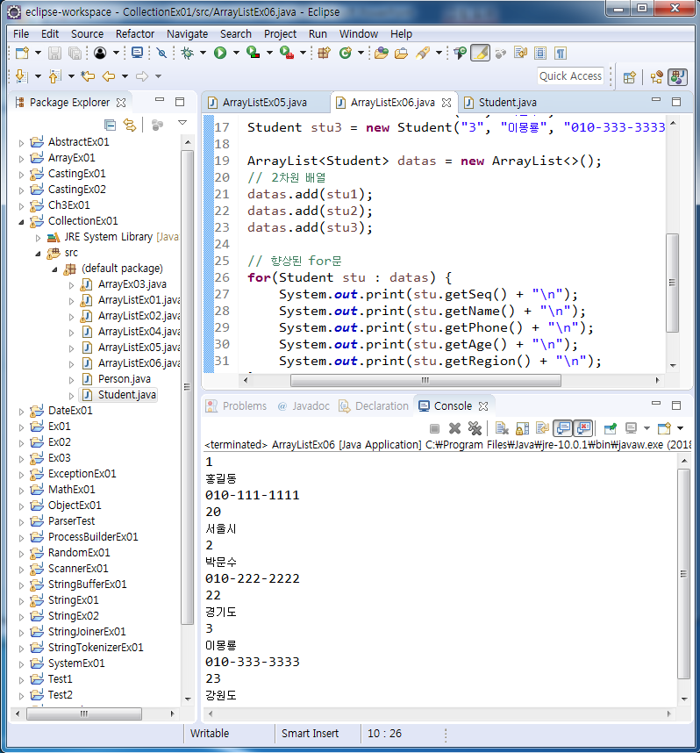Image resolution: width=700 pixels, height=753 pixels.
Task: Open Package Explorer View Menu triangle
Action: click(x=182, y=124)
